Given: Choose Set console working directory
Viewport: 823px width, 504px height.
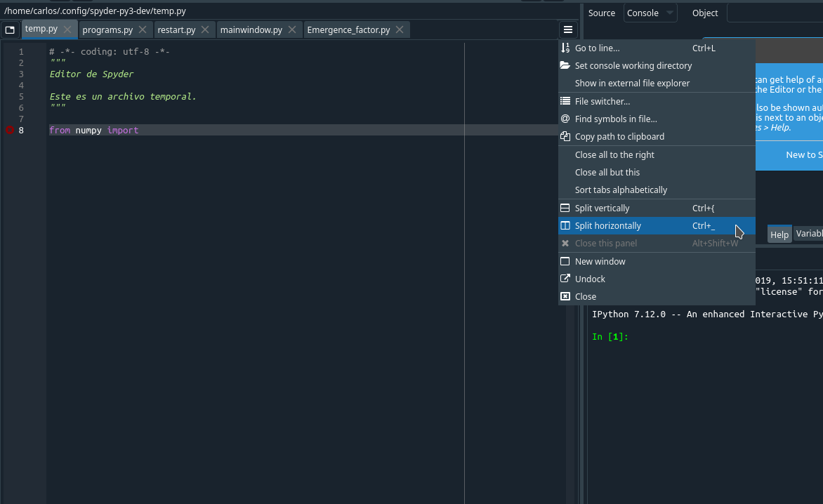Looking at the screenshot, I should tap(657, 65).
